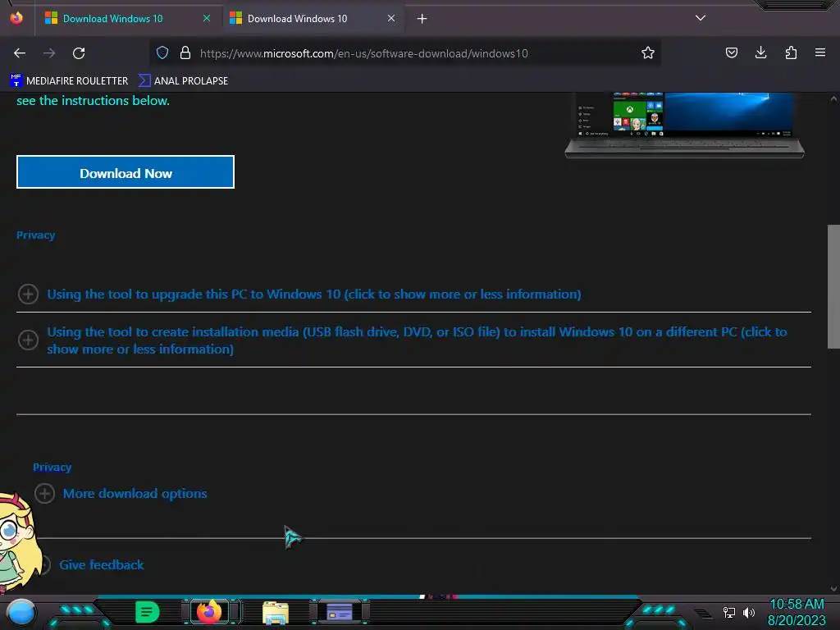The image size is (840, 630).
Task: Open the network tray icon
Action: (728, 612)
